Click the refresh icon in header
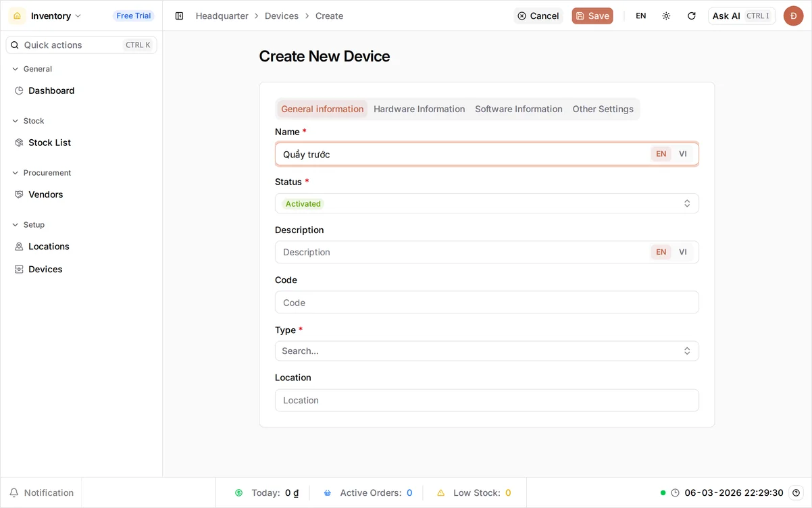 (691, 16)
